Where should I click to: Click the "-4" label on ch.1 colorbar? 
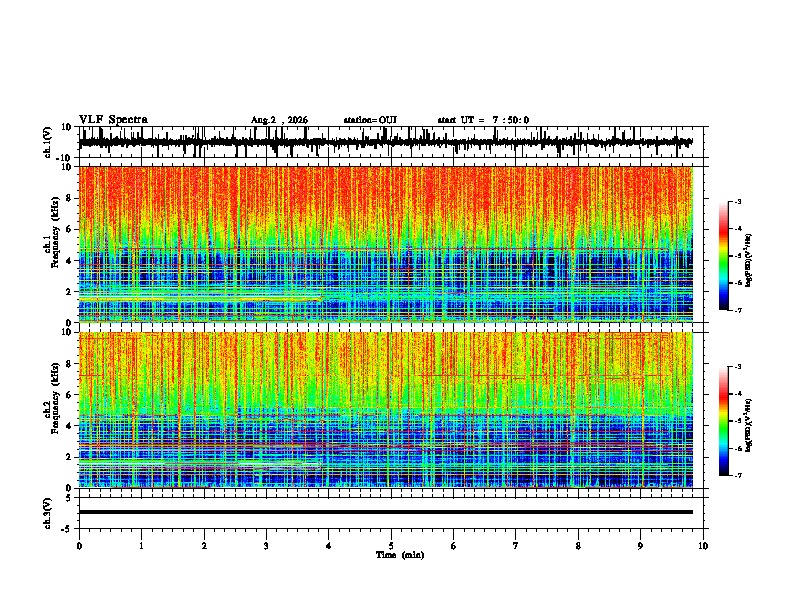[737, 229]
